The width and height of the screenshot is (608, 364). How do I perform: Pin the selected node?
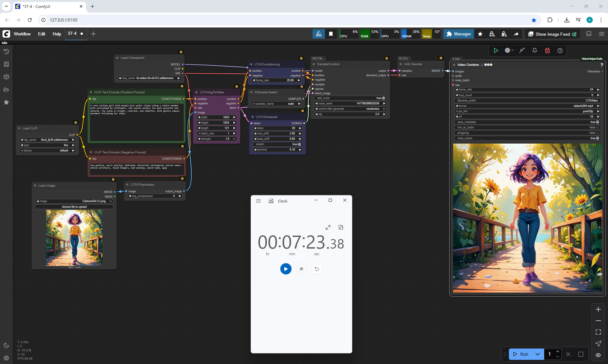(535, 51)
